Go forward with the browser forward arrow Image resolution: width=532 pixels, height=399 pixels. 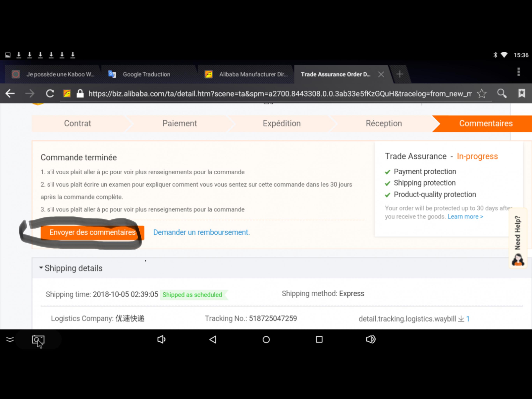point(30,93)
